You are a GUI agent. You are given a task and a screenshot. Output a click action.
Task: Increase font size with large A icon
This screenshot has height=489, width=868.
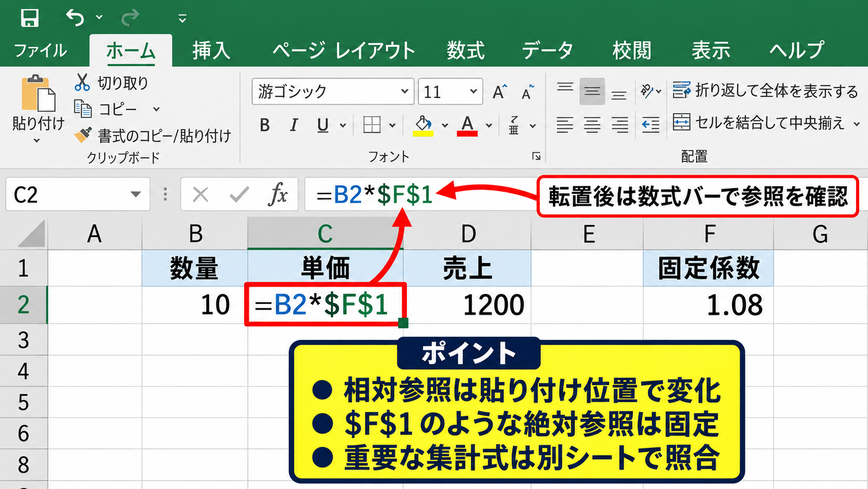pyautogui.click(x=499, y=92)
